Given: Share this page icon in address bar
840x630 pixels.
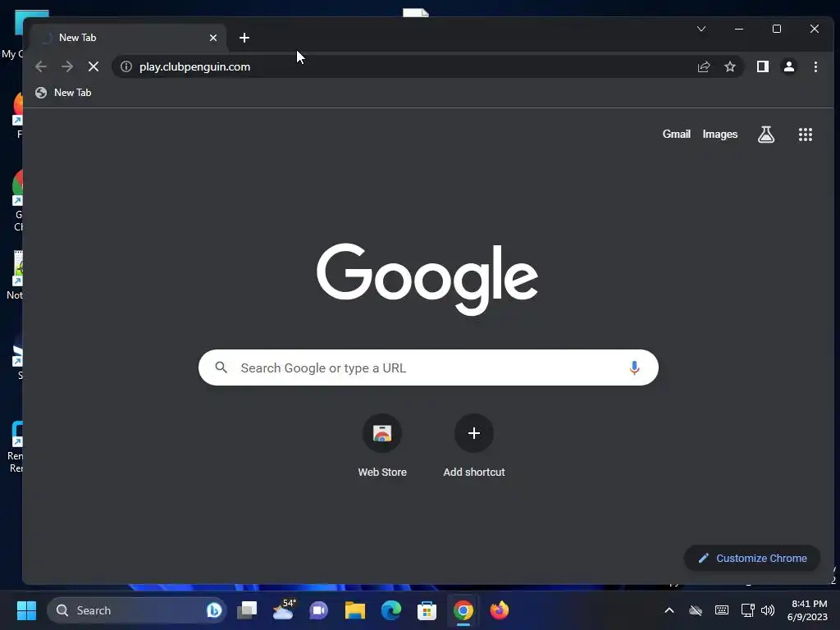Looking at the screenshot, I should tap(703, 66).
